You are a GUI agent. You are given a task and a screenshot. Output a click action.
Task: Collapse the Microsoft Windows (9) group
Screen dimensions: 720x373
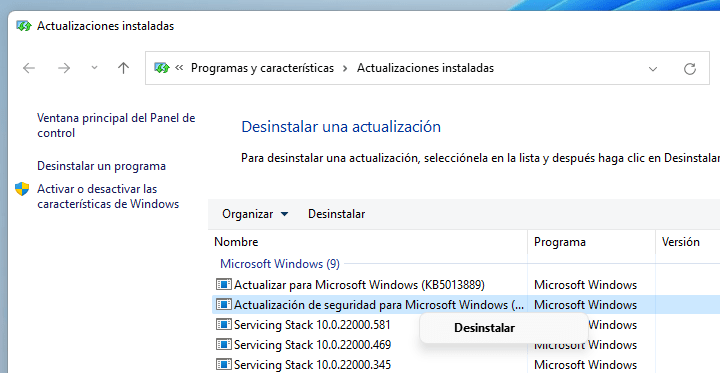tap(280, 264)
